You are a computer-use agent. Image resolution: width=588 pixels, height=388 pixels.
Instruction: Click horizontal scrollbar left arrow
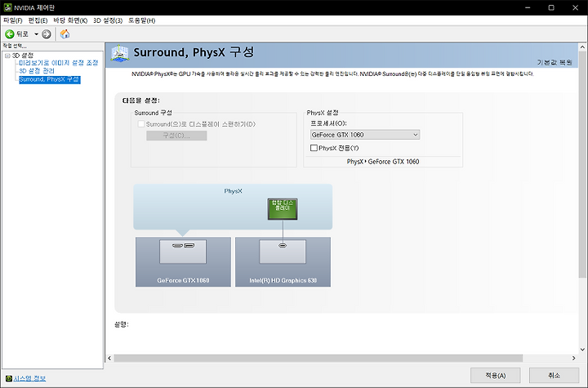coord(109,359)
